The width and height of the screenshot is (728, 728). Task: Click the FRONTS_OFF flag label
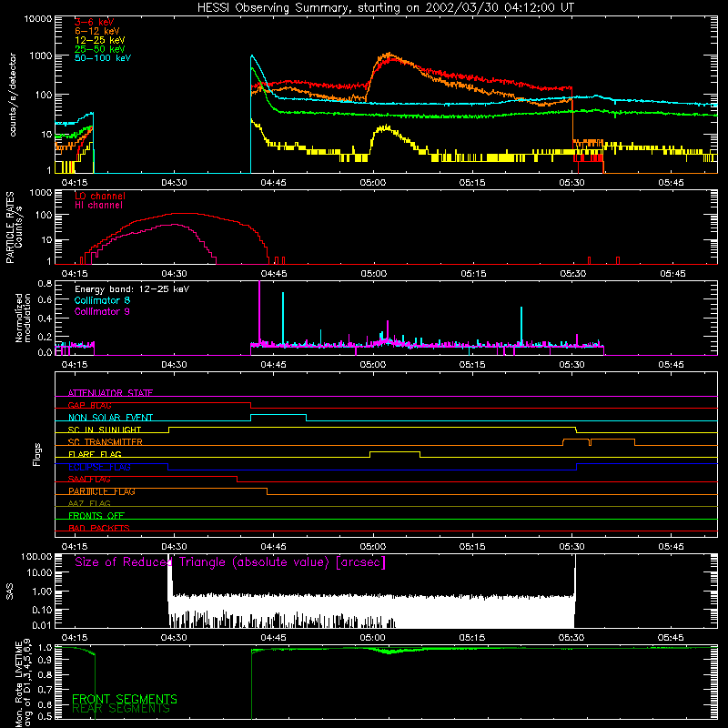click(x=96, y=516)
